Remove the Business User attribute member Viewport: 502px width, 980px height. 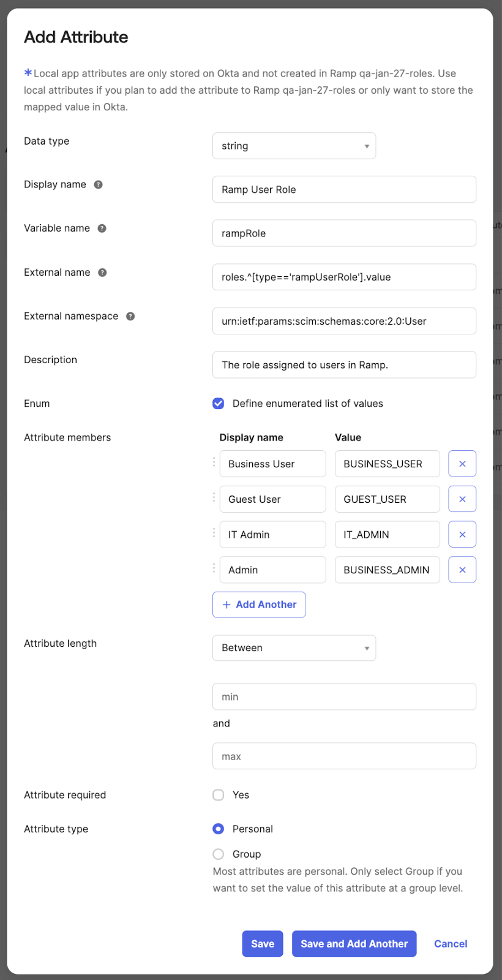coord(462,464)
